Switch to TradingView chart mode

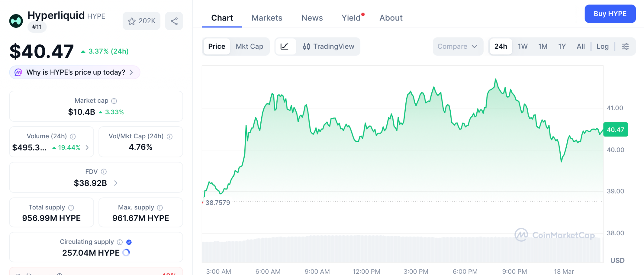(x=329, y=47)
